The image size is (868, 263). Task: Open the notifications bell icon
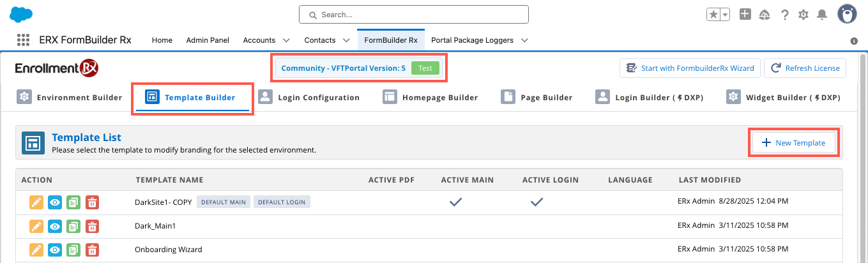pyautogui.click(x=822, y=15)
